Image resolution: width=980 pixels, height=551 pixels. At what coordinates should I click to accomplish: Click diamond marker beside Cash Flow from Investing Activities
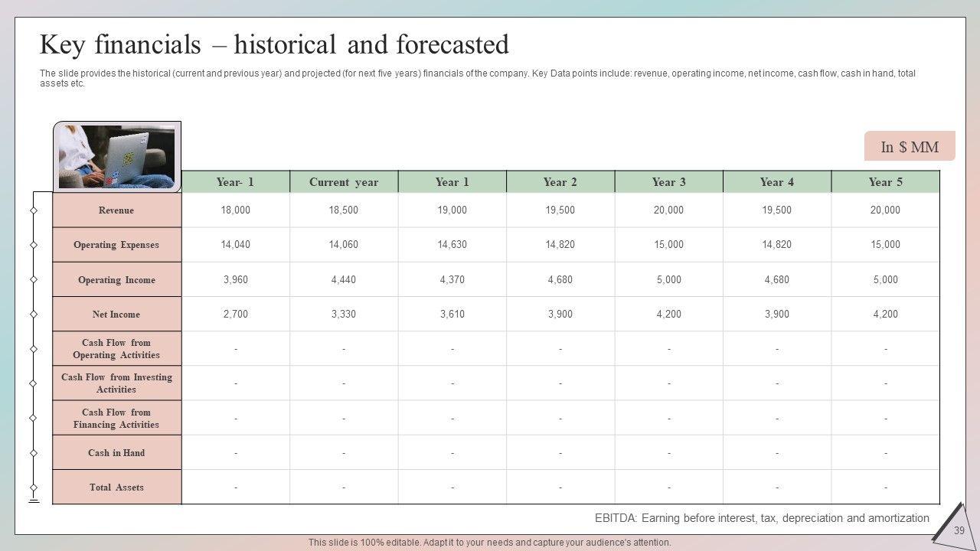coord(34,383)
